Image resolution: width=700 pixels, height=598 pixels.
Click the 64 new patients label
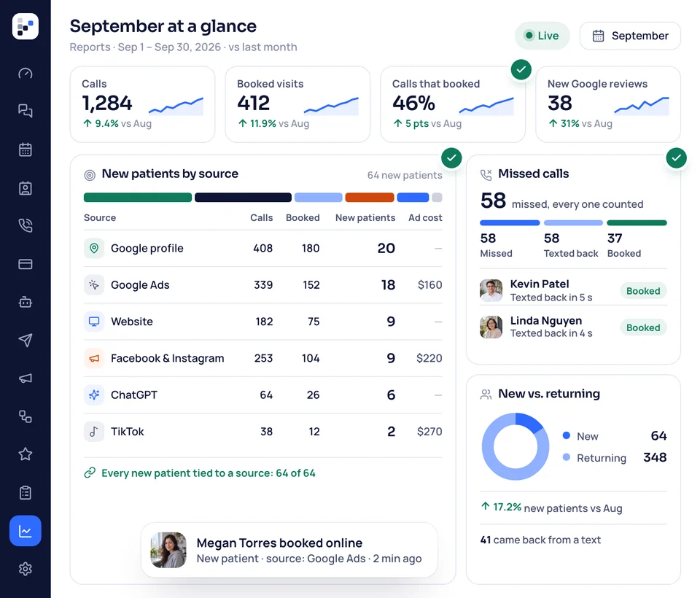[x=405, y=176]
